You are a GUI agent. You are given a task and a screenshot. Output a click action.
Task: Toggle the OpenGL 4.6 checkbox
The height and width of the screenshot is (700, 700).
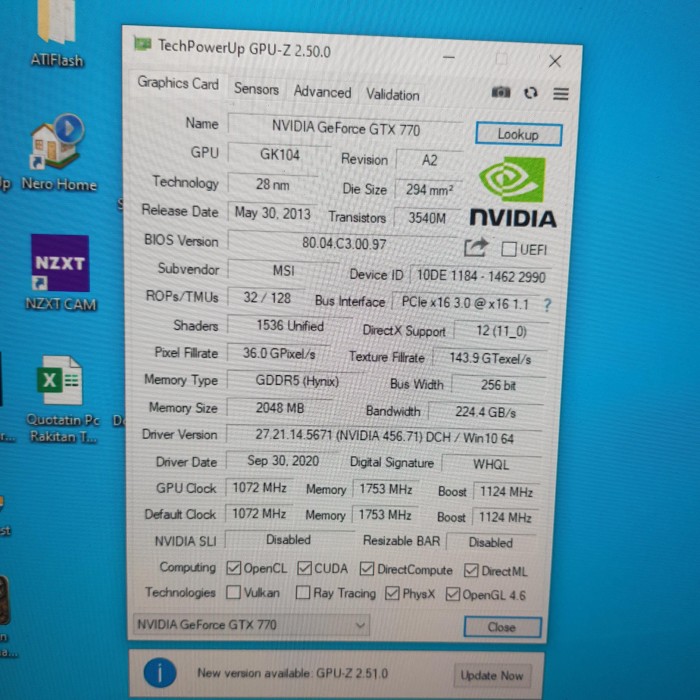coord(453,594)
